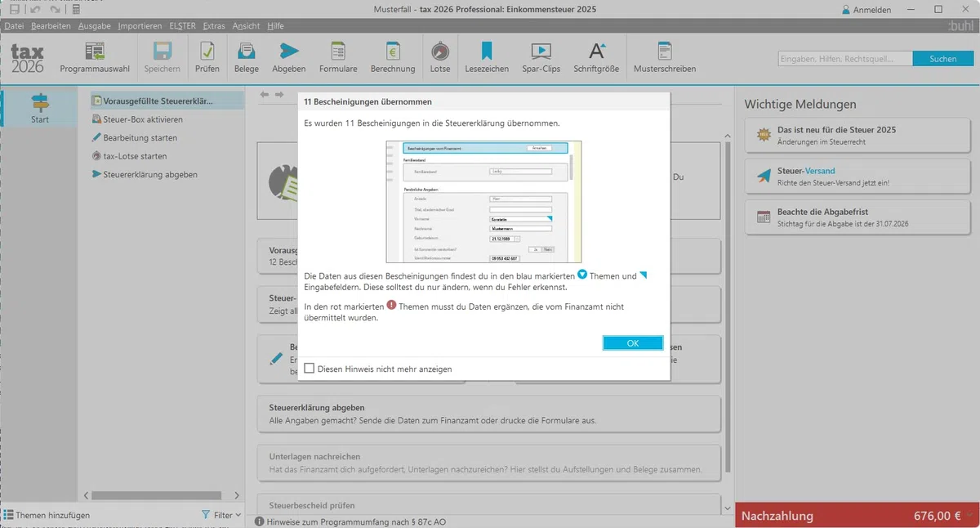Click Themen hinzufügen
The width and height of the screenshot is (980, 528).
(47, 515)
